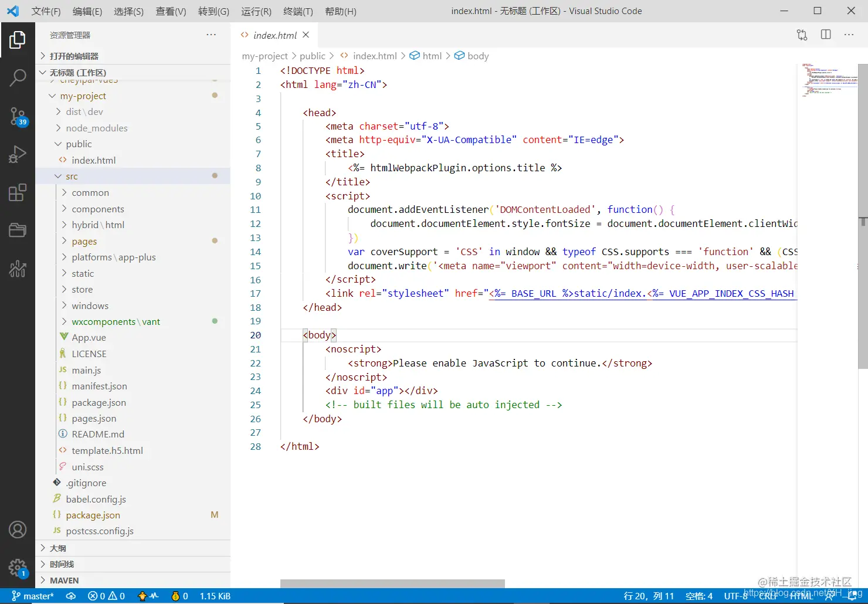The width and height of the screenshot is (868, 604).
Task: Click the compare changes icon in editor toolbar
Action: coord(802,35)
